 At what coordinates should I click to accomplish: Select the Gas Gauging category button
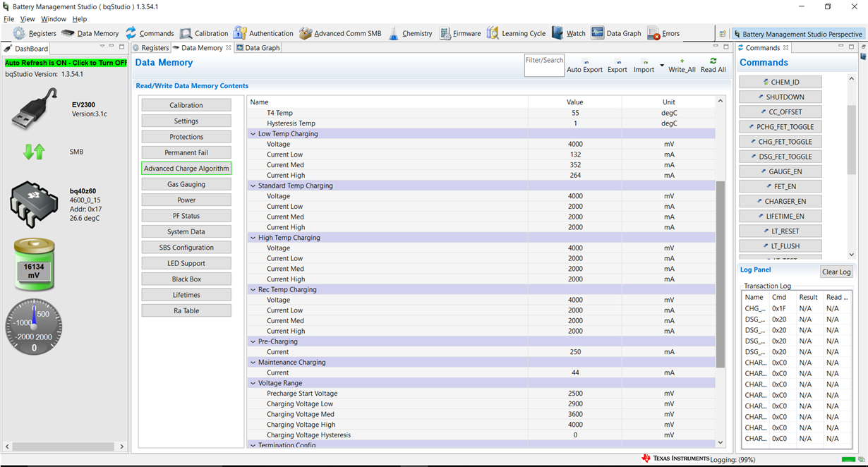click(186, 184)
